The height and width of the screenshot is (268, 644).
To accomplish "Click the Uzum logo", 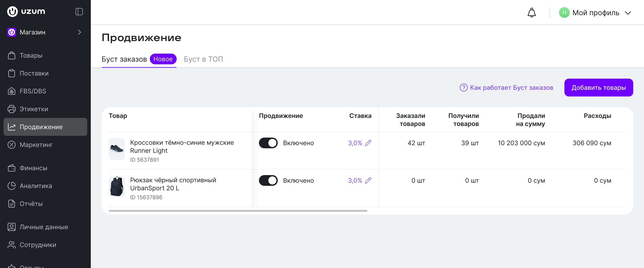I will 26,11.
